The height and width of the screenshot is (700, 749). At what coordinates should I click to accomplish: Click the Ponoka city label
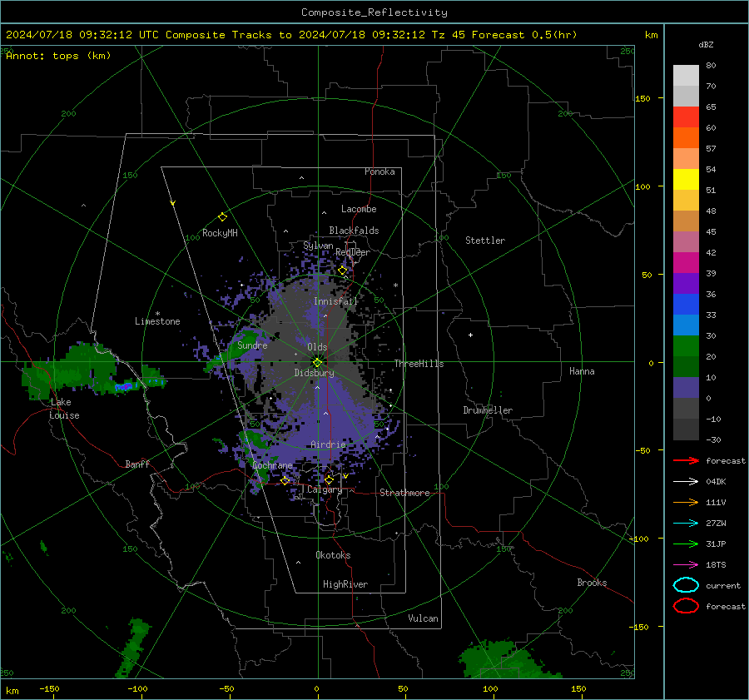[x=379, y=171]
